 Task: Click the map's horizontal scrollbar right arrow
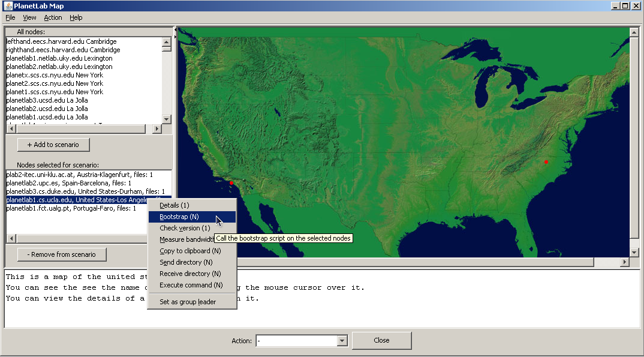625,263
